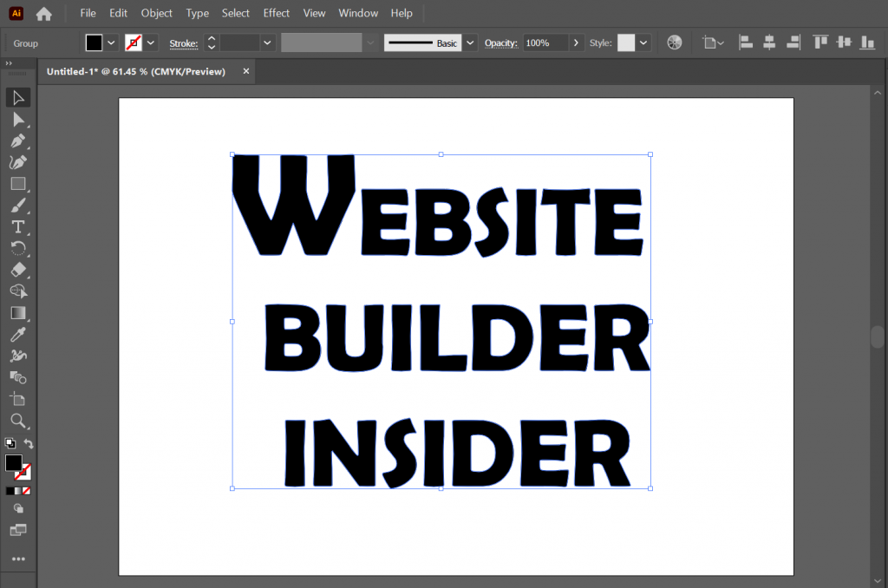Select the Rectangle tool

click(x=19, y=183)
